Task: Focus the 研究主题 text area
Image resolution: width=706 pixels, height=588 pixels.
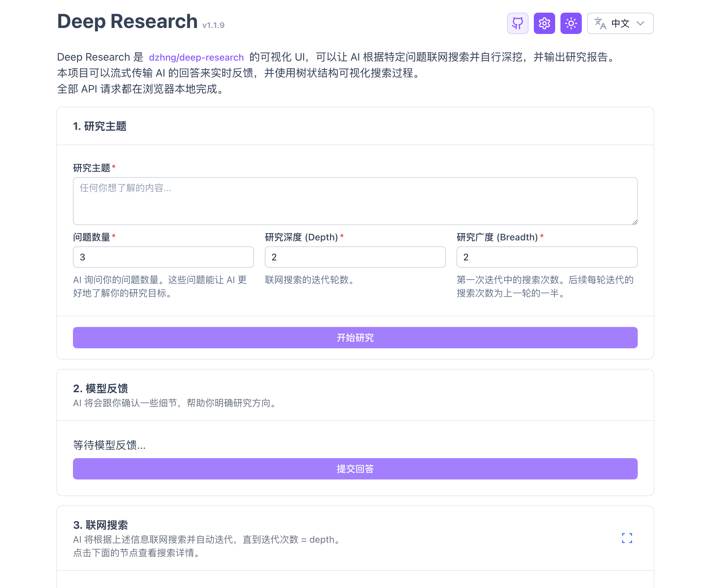Action: (x=355, y=201)
